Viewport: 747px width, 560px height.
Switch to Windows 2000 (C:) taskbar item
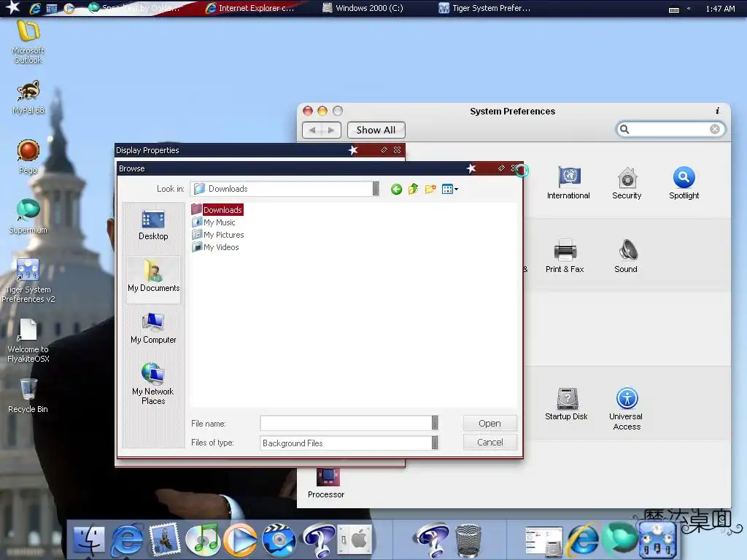pos(363,8)
